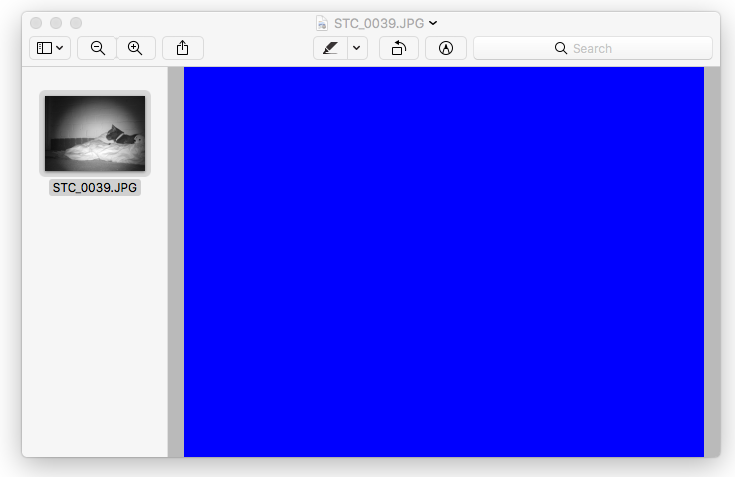
Task: Minimize the Preview window
Action: [56, 23]
